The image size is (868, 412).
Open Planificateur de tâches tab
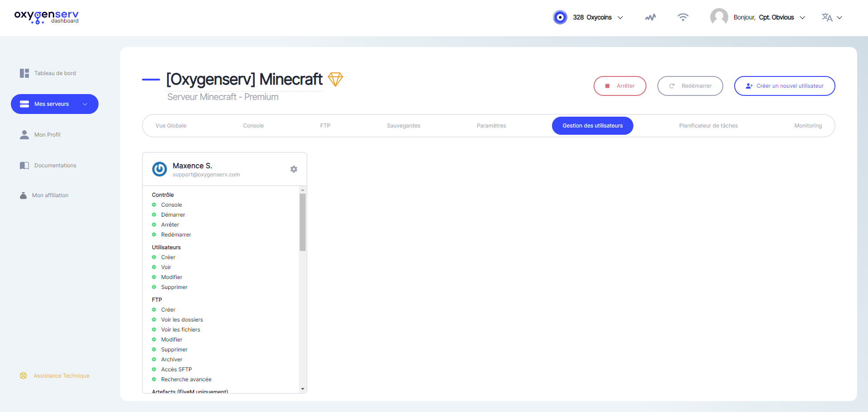click(708, 126)
